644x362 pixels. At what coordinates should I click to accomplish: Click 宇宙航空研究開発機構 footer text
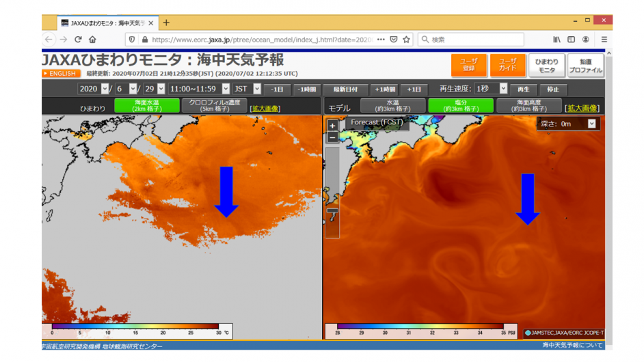[102, 346]
